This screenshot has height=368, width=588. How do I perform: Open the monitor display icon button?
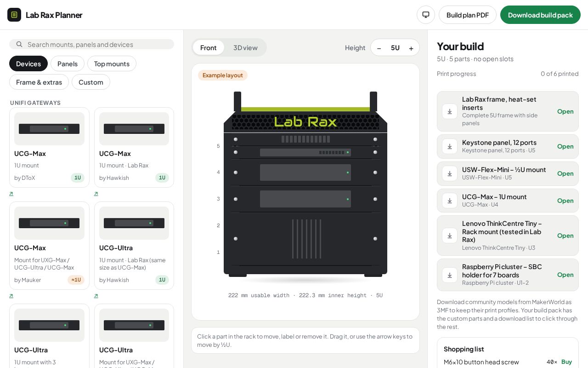pos(426,15)
